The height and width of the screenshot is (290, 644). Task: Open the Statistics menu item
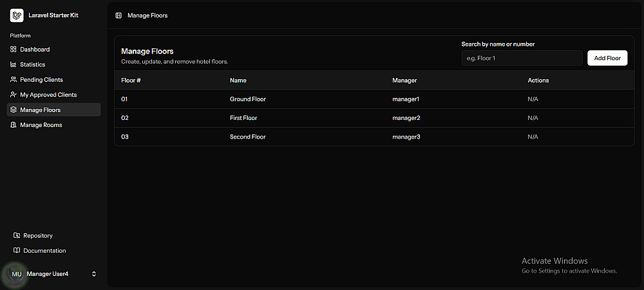33,64
